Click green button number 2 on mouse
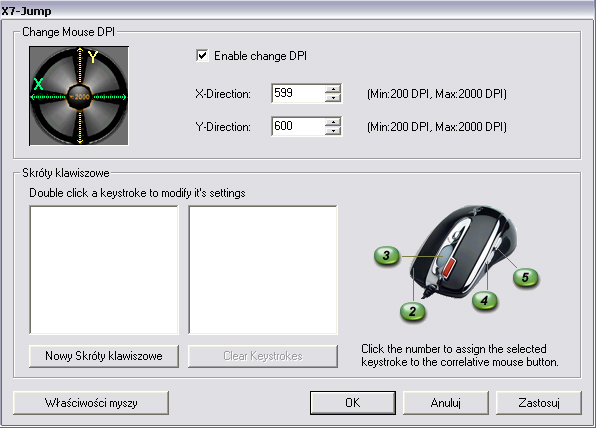Viewport: 598px width, 430px height. pyautogui.click(x=413, y=311)
